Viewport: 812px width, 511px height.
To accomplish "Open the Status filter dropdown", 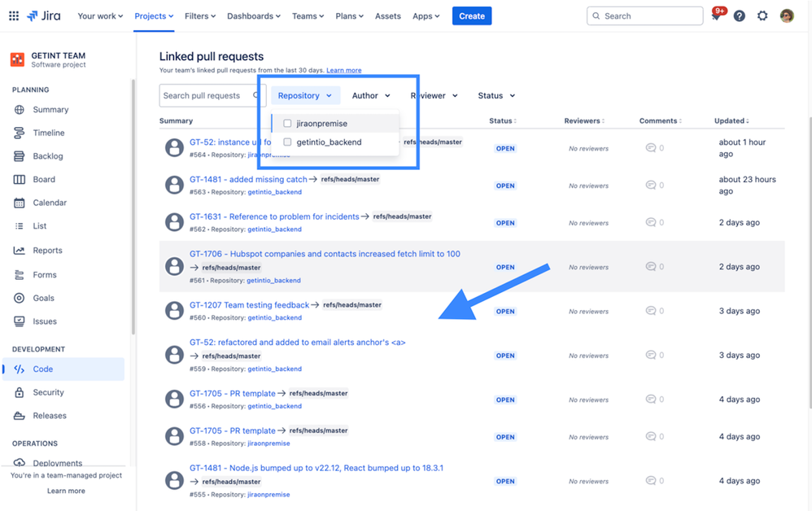I will (496, 96).
